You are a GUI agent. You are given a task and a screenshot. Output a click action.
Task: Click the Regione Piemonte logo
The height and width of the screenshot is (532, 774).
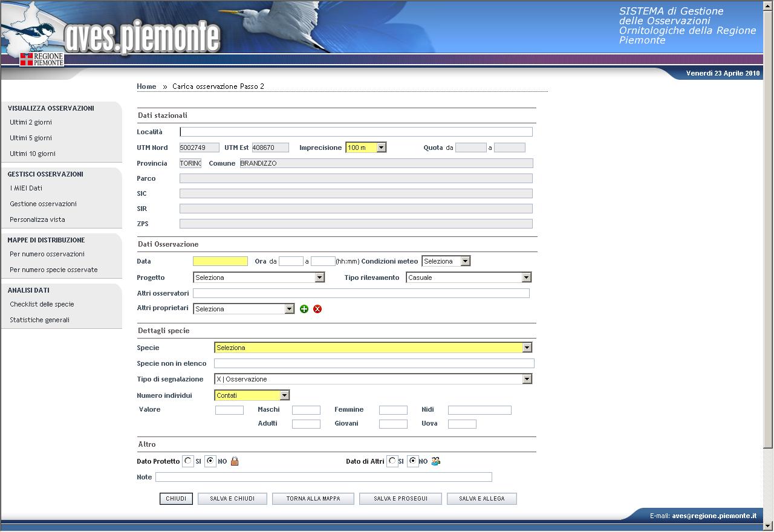(42, 59)
